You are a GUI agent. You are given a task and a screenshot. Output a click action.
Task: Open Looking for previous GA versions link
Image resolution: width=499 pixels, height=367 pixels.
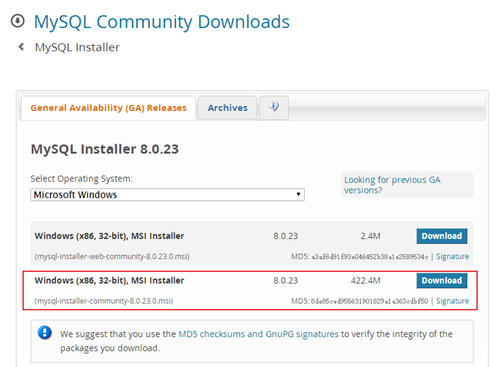[x=392, y=185]
